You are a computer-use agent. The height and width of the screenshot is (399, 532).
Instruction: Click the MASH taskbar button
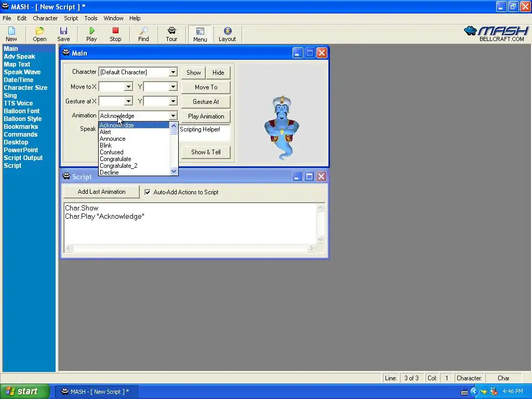[96, 392]
